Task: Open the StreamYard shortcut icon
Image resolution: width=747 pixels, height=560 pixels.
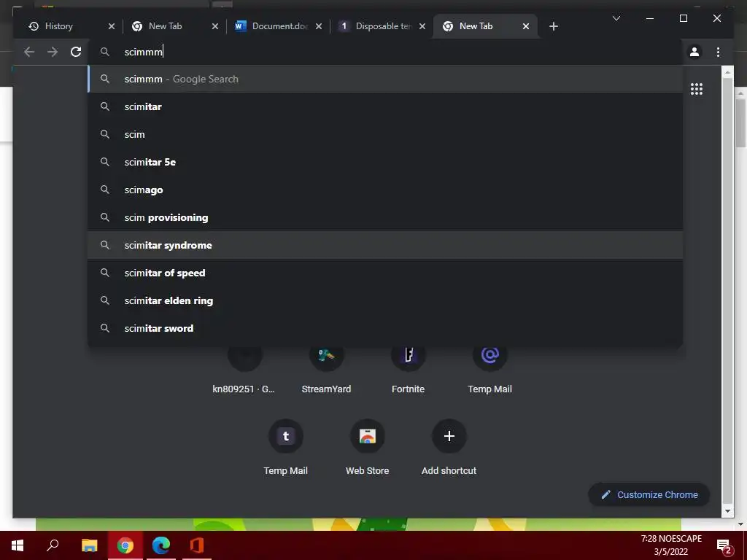Action: pos(326,355)
